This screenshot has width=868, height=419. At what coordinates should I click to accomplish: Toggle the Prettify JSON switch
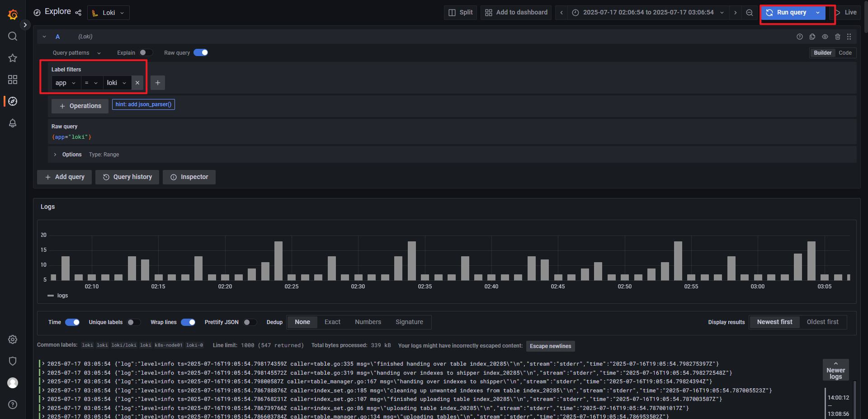coord(250,322)
